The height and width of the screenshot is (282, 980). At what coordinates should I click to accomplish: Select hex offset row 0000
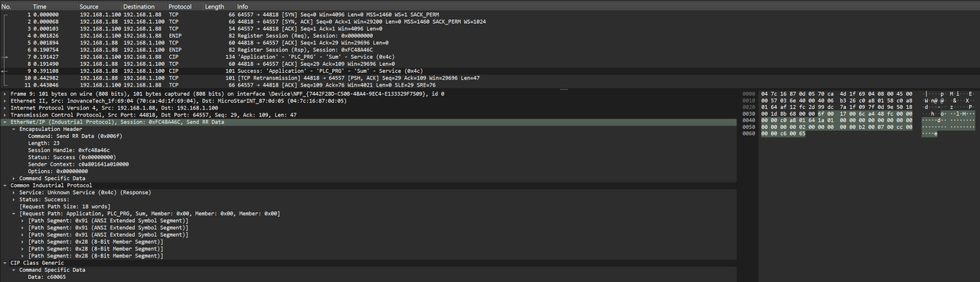coord(749,93)
